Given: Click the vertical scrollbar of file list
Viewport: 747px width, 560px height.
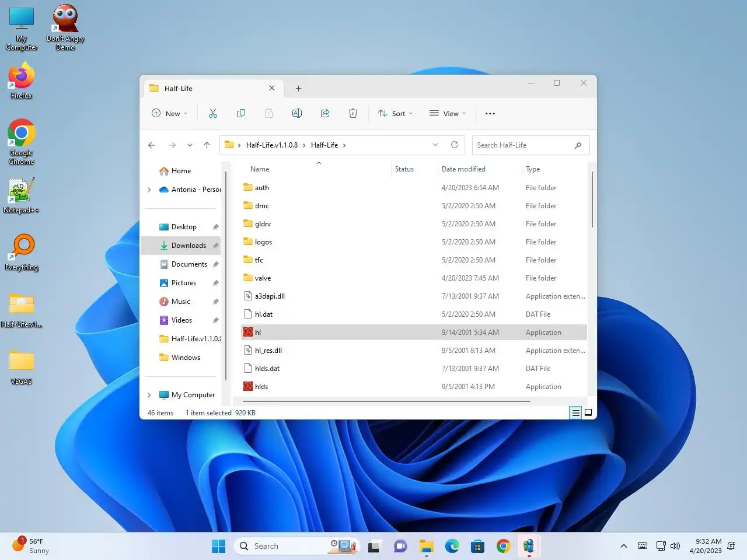Looking at the screenshot, I should [x=592, y=199].
